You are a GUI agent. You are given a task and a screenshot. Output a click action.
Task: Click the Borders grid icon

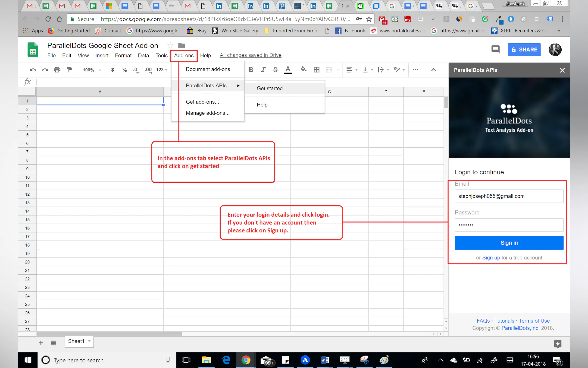tap(316, 70)
